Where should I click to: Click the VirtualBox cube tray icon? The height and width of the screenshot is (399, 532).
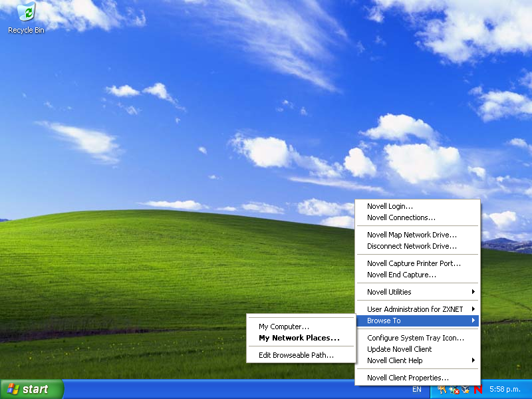pos(466,390)
